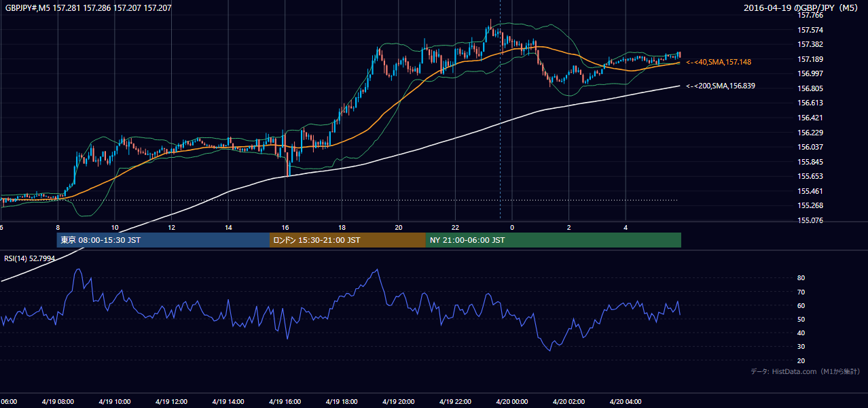Click hour tick 8 under price chart
Viewport: 868px width, 408px height.
coord(58,228)
